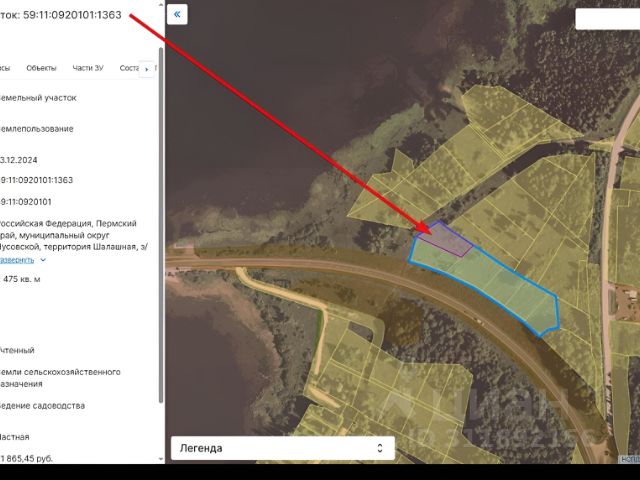The image size is (640, 480).
Task: Expand the address via Развернуть link
Action: [17, 260]
